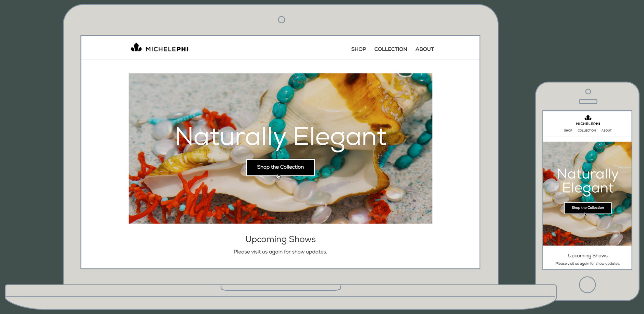Click the phone's front camera dot
The width and height of the screenshot is (644, 314).
[x=588, y=92]
